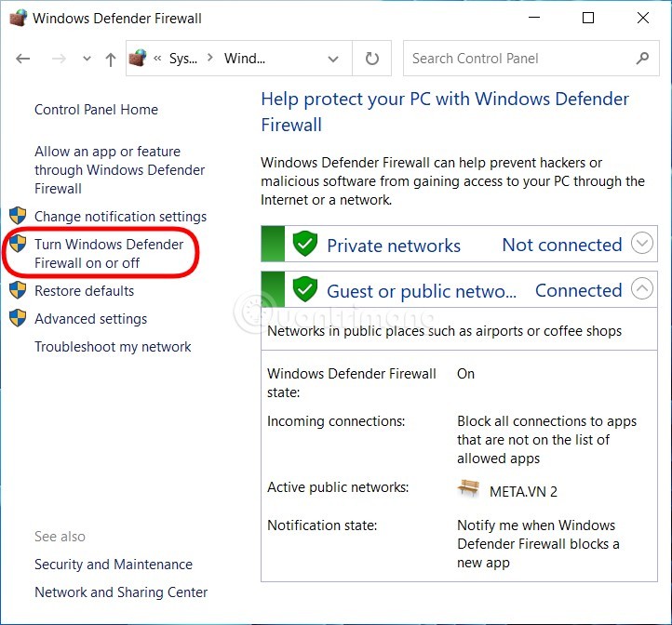
Task: Open the address bar history dropdown
Action: point(333,59)
